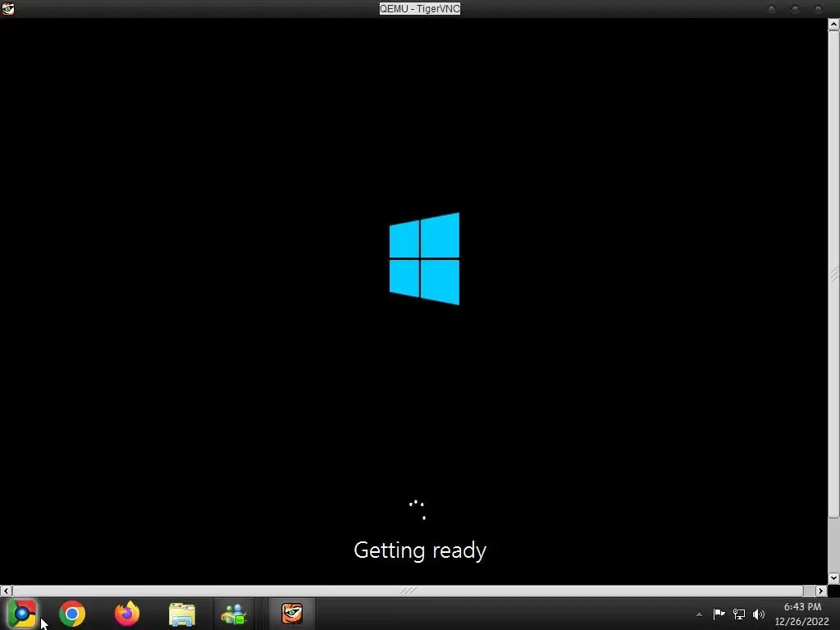Viewport: 840px width, 630px height.
Task: Minimize the TigerVNC window
Action: coord(771,9)
